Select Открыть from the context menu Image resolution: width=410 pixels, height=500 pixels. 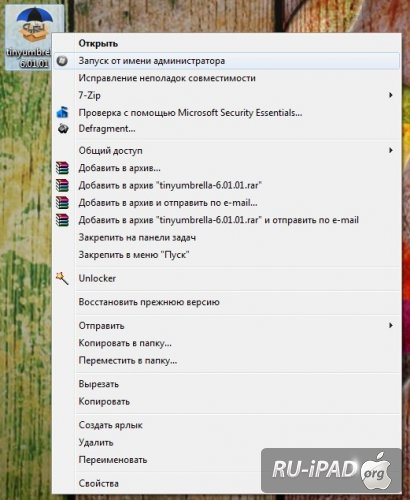[98, 44]
